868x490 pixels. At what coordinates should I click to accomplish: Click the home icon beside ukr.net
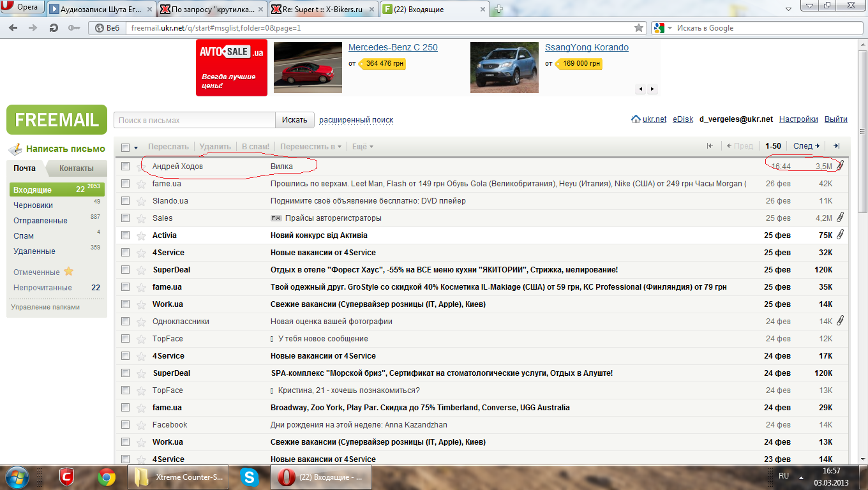pyautogui.click(x=636, y=119)
